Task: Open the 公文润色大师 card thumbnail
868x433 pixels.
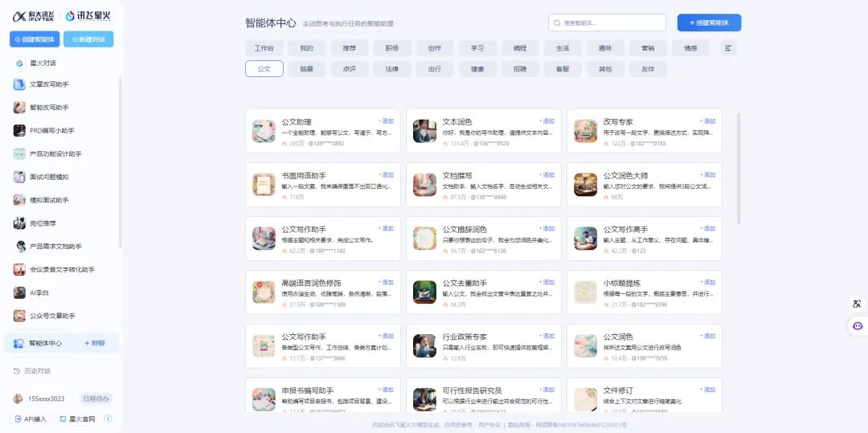Action: pyautogui.click(x=586, y=185)
